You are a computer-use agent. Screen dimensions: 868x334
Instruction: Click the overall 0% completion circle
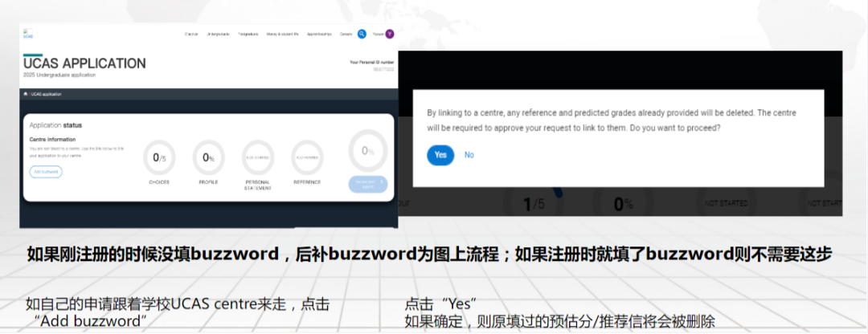pyautogui.click(x=368, y=151)
